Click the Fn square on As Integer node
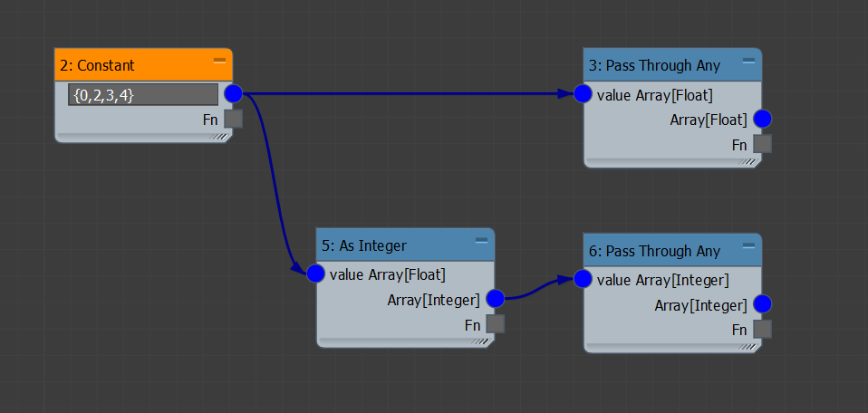The height and width of the screenshot is (413, 868). [x=495, y=324]
